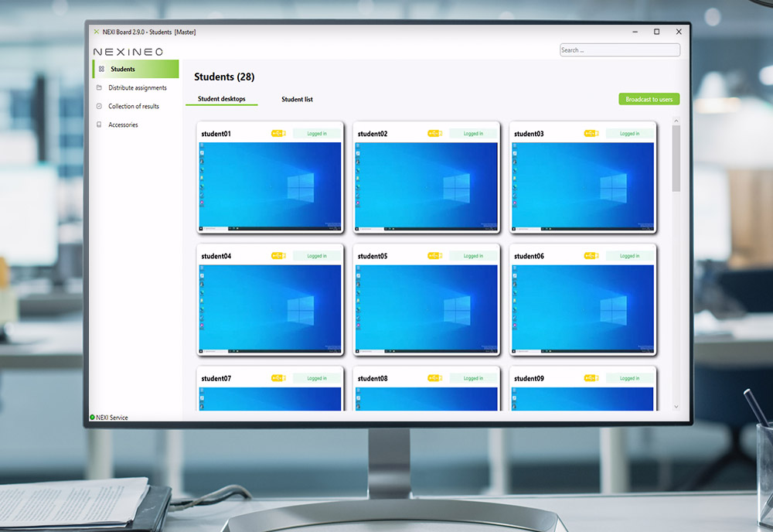The height and width of the screenshot is (532, 773).
Task: Click the Students grid icon in sidebar
Action: click(x=101, y=70)
